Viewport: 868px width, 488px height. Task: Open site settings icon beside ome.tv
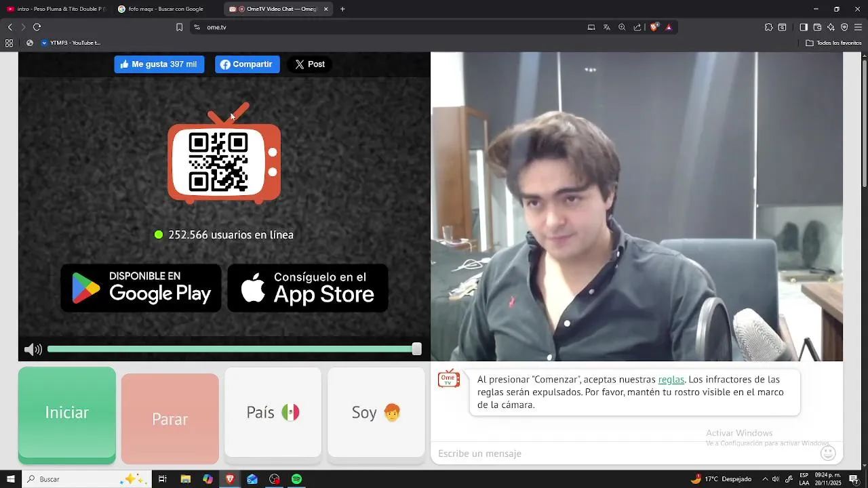coord(197,27)
